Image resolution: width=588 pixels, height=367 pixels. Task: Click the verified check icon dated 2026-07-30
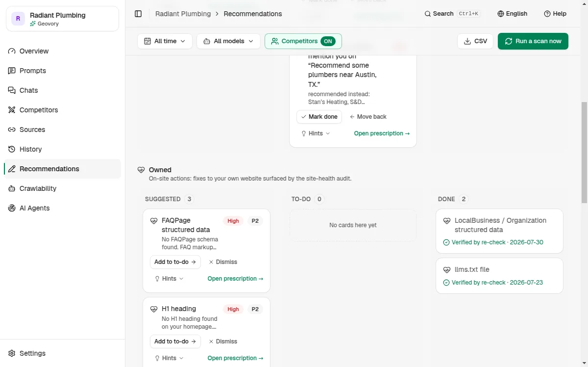coord(446,242)
